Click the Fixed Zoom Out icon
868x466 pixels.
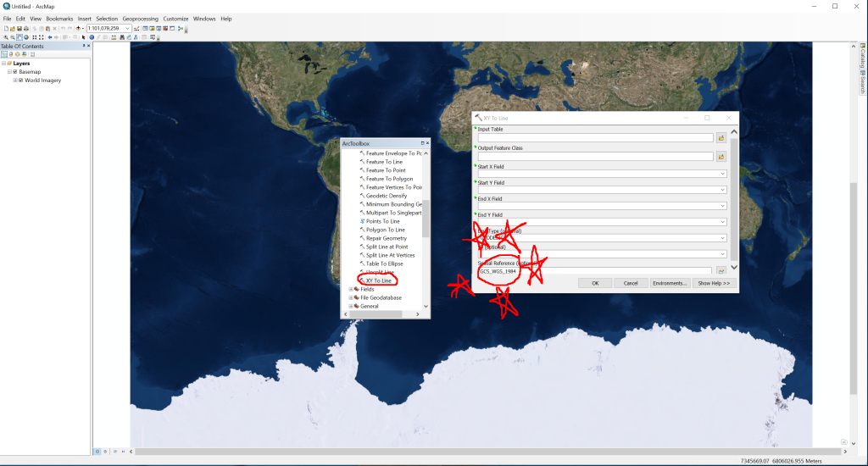tap(41, 37)
